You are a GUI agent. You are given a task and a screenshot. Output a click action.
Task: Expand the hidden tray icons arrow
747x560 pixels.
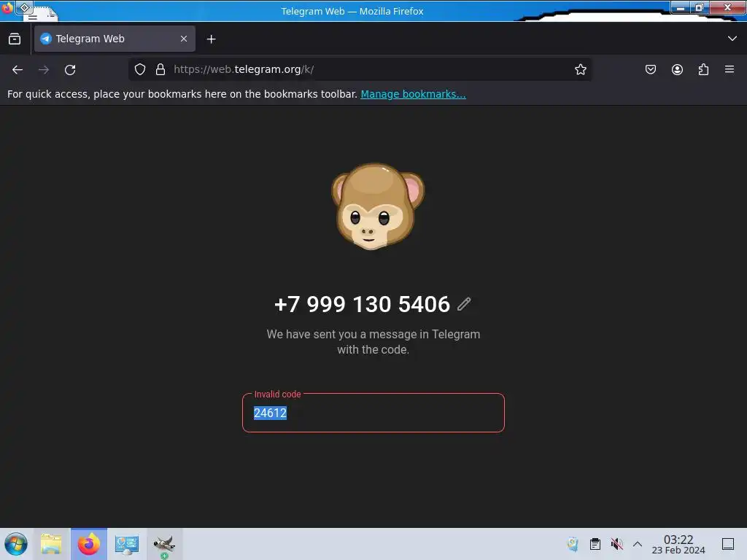[x=638, y=544]
